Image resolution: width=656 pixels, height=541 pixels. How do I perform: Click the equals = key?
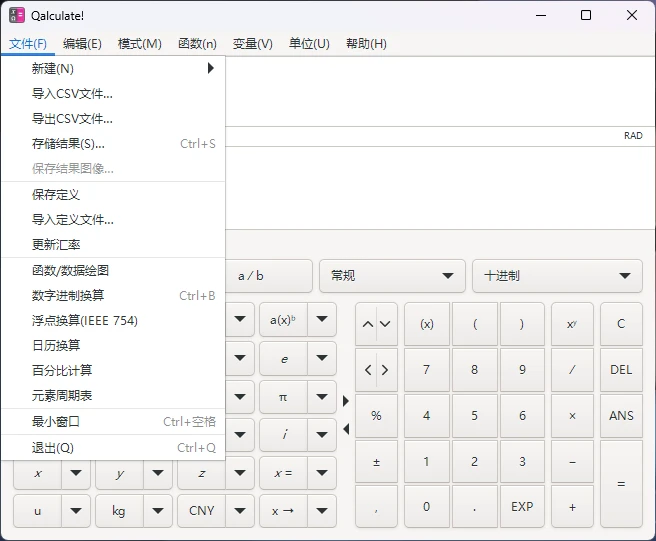tap(621, 484)
